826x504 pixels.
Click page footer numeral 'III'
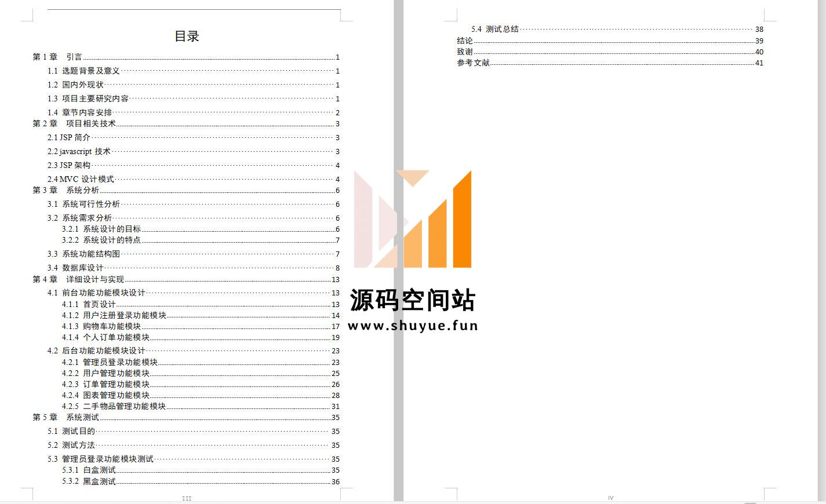(187, 498)
